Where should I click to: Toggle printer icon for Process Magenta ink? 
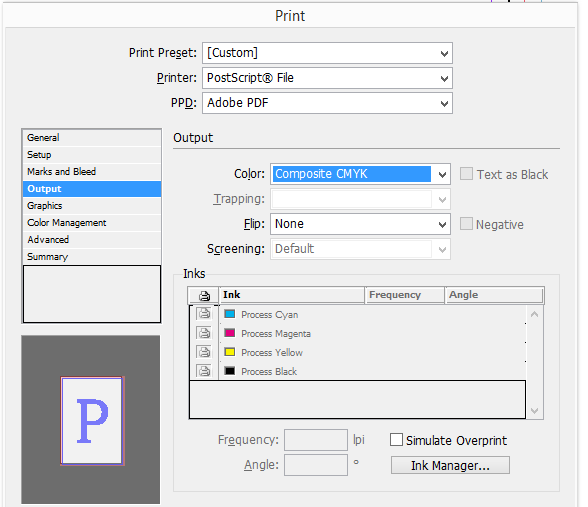pos(204,333)
